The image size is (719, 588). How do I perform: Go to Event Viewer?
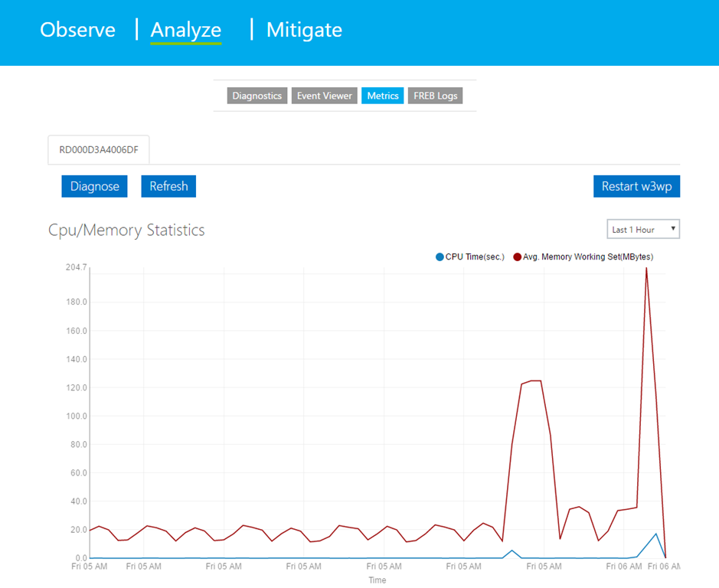325,96
